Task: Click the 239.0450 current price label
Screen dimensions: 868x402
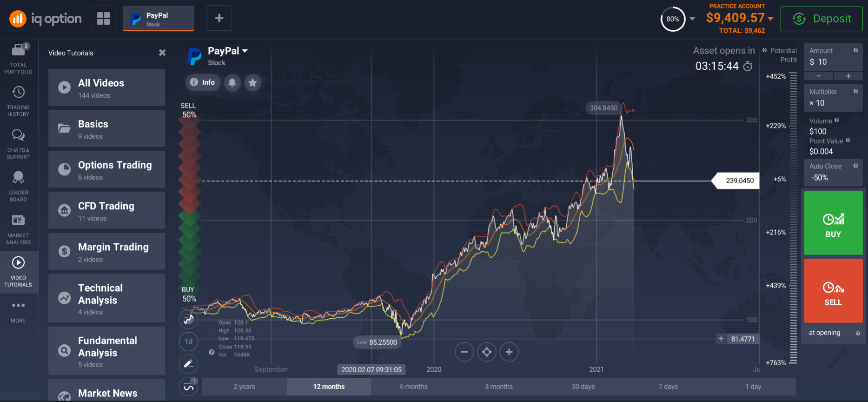Action: pyautogui.click(x=736, y=181)
